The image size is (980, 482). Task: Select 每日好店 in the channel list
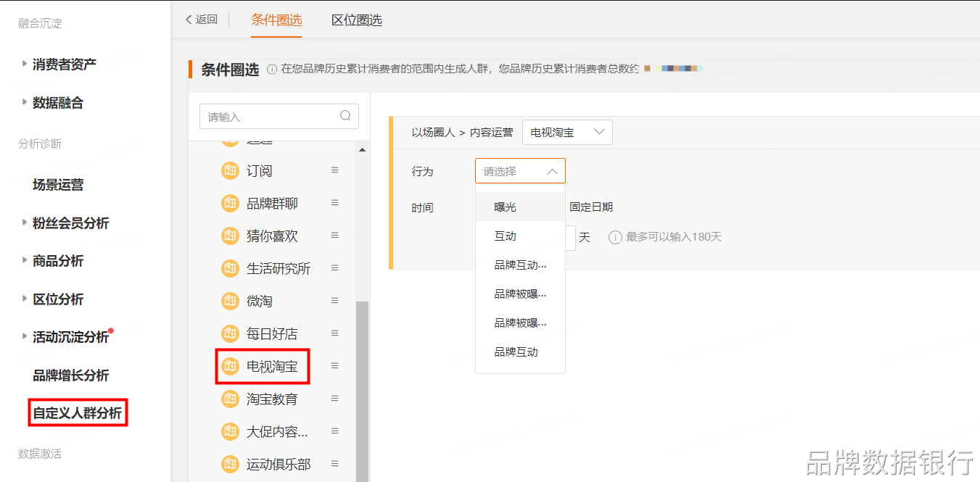point(272,334)
